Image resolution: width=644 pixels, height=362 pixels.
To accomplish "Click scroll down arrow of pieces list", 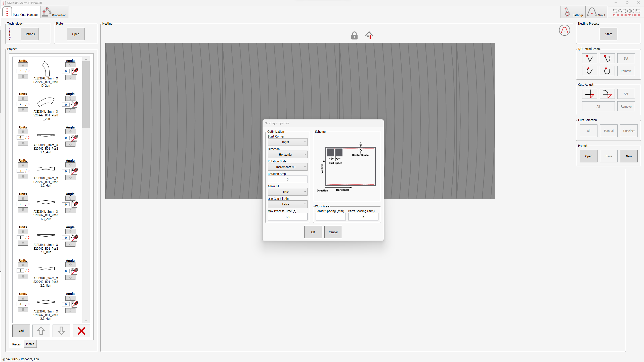I will pos(86,321).
